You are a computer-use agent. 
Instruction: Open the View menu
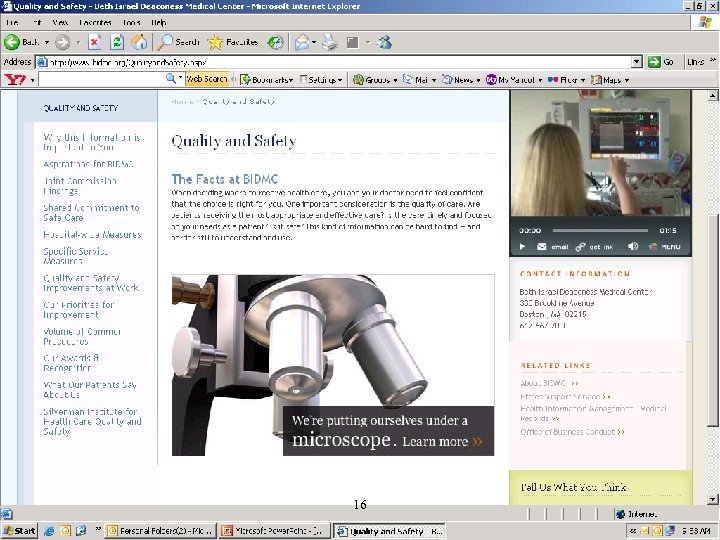(60, 22)
